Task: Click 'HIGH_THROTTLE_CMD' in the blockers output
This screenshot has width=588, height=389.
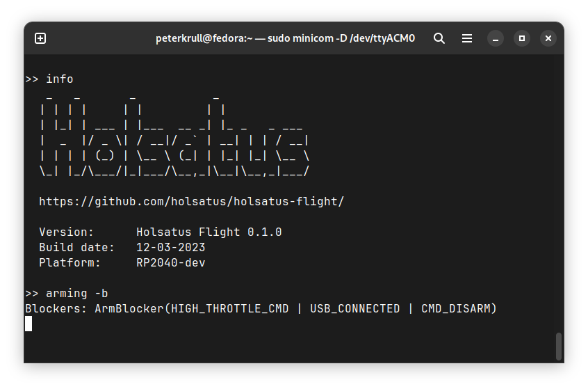Action: tap(230, 309)
